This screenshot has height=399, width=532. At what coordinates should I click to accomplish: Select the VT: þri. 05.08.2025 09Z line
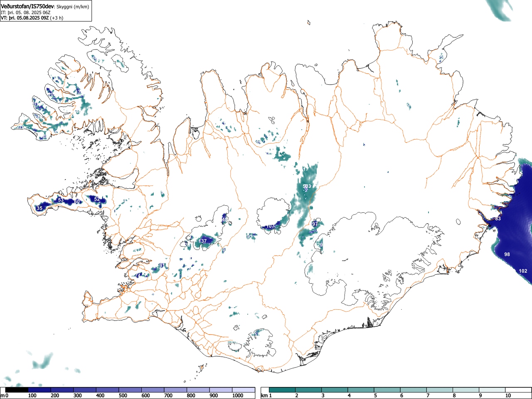point(25,18)
